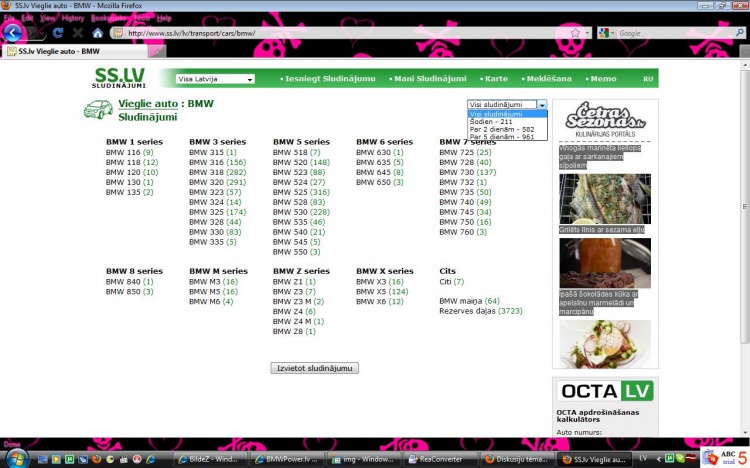Click the reload page icon
Viewport: 750px width, 468px height.
tap(58, 33)
